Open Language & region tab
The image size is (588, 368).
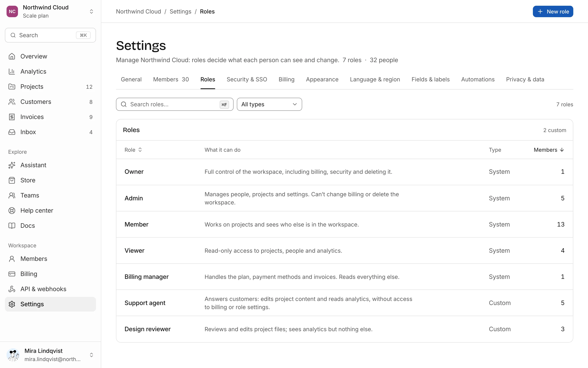tap(375, 79)
